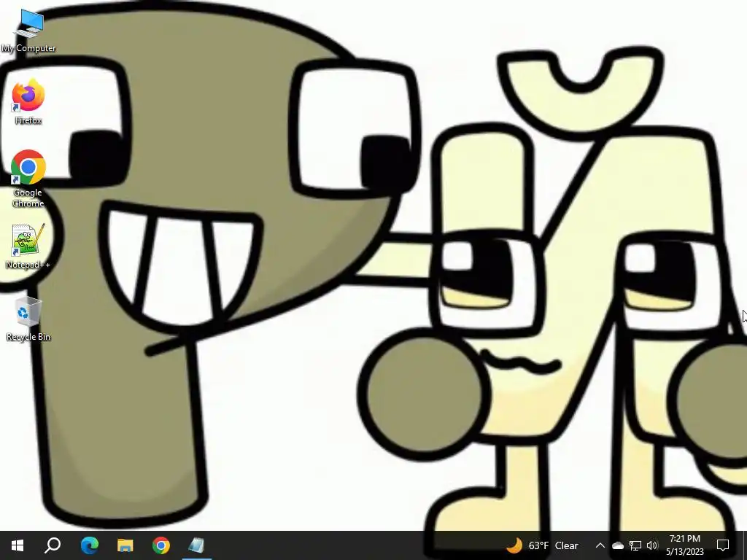Launch Microsoft Edge from taskbar
Viewport: 747px width, 560px height.
[89, 545]
